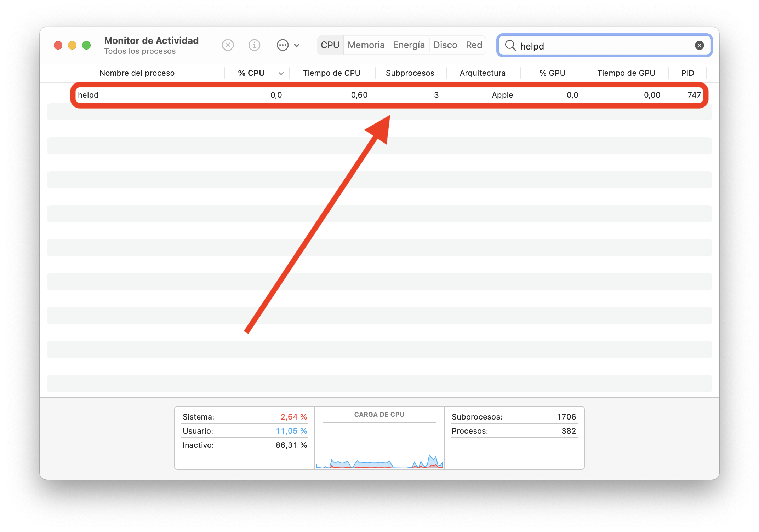Switch to the Energía tab
The image size is (759, 532).
coord(409,45)
